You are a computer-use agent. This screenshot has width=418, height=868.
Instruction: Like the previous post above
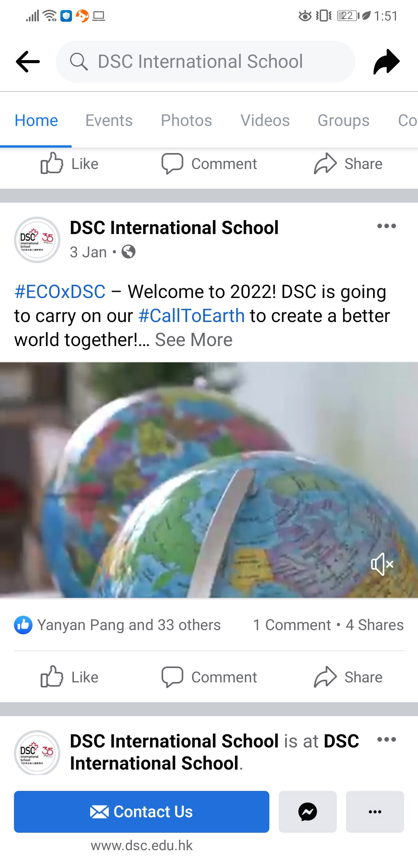click(x=70, y=164)
